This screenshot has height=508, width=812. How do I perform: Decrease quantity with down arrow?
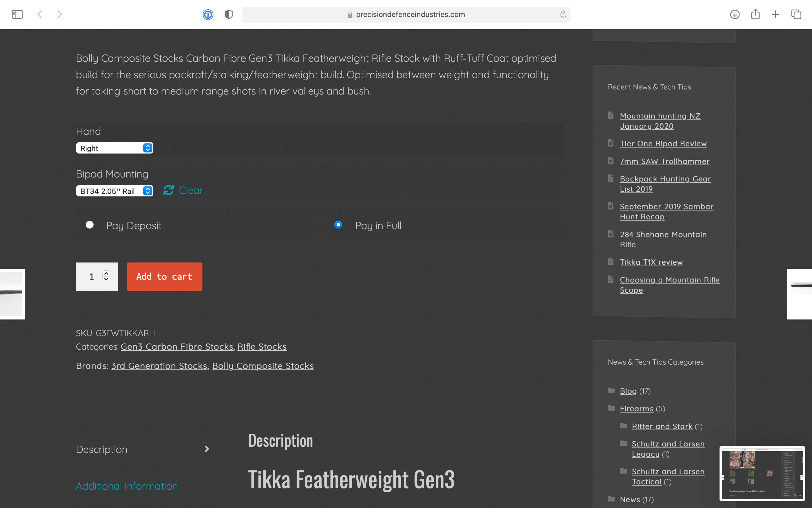(106, 279)
